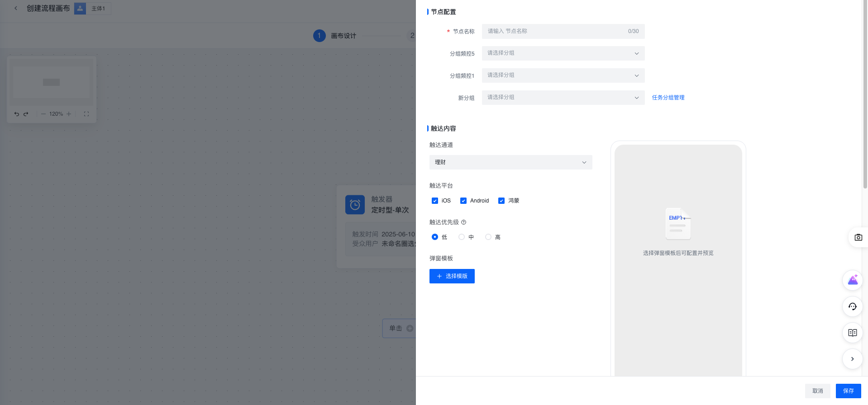Click 选择弹窗模板后可配置并预览 preview text

[678, 253]
